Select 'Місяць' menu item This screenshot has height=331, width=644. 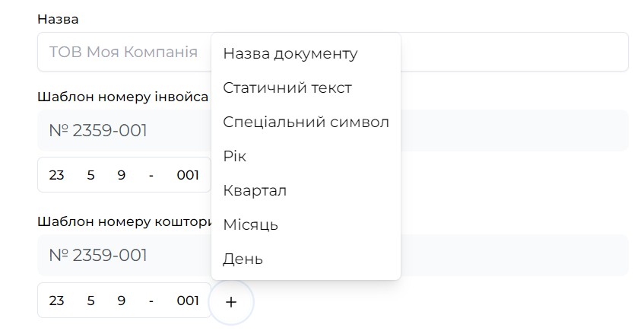tap(251, 225)
